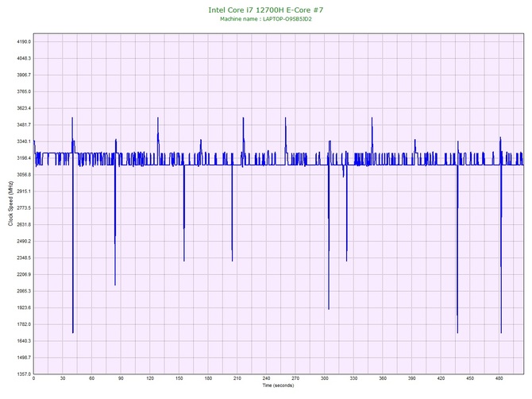Click the machine name LAPTOP-O9SB5JD2 subtitle
The width and height of the screenshot is (532, 399).
(266, 19)
